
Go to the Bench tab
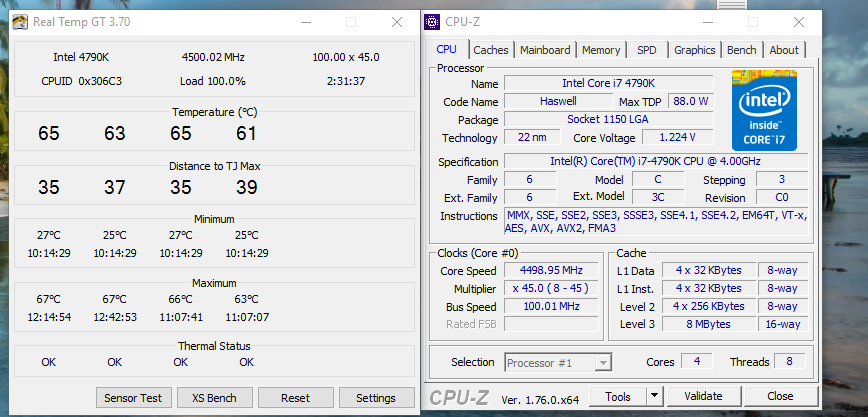point(742,50)
